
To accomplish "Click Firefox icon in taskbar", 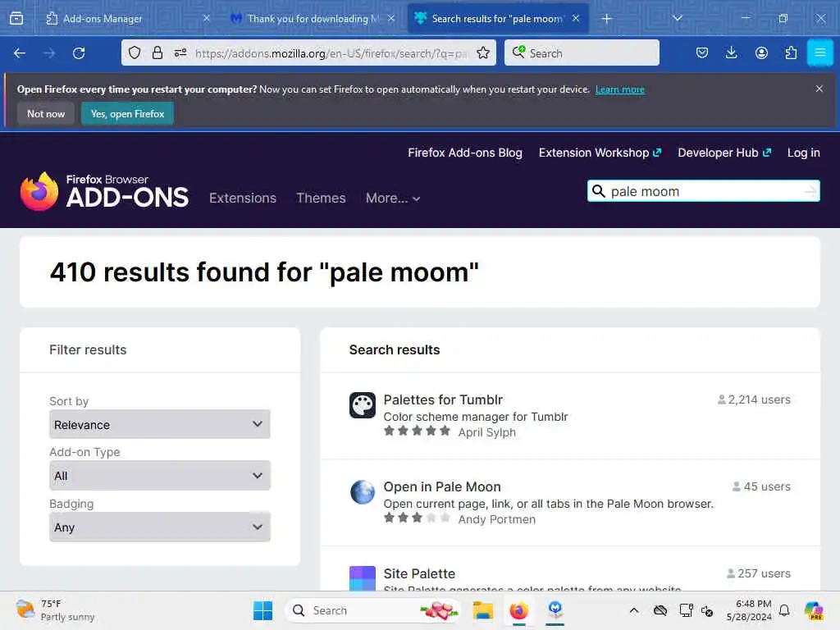I will pyautogui.click(x=518, y=610).
